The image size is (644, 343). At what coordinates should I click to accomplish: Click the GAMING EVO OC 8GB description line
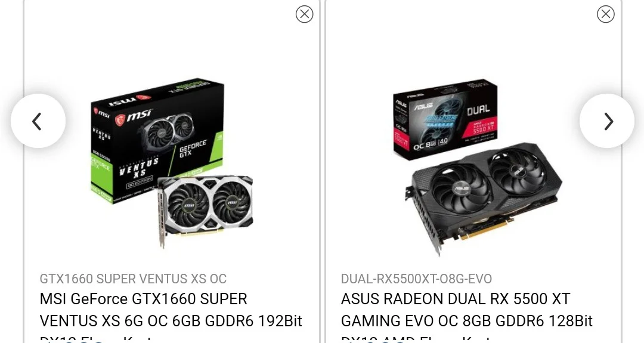pos(466,321)
